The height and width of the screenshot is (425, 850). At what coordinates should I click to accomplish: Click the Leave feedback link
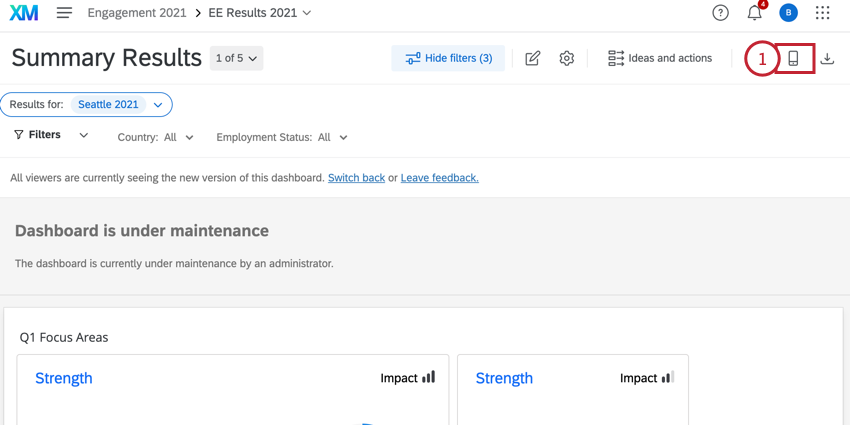439,178
